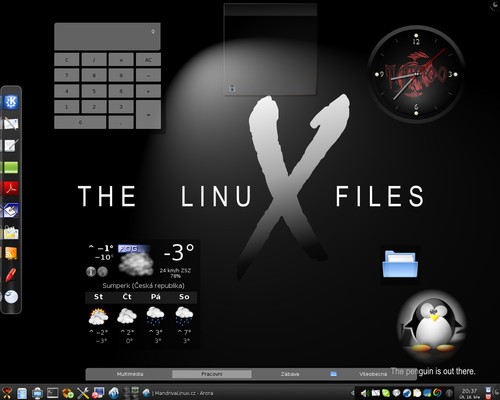The height and width of the screenshot is (400, 500).
Task: Click the mail envelope icon in the system tray
Action: [x=376, y=393]
